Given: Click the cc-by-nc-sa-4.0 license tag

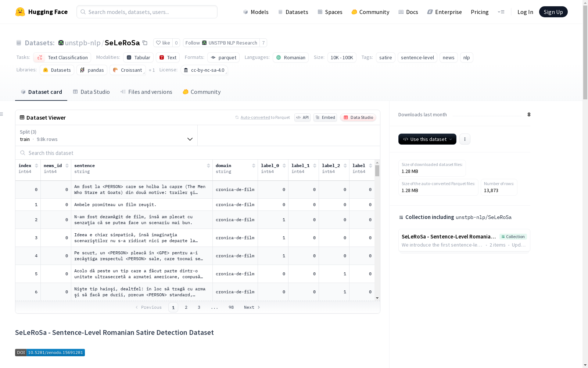Looking at the screenshot, I should click(x=204, y=70).
